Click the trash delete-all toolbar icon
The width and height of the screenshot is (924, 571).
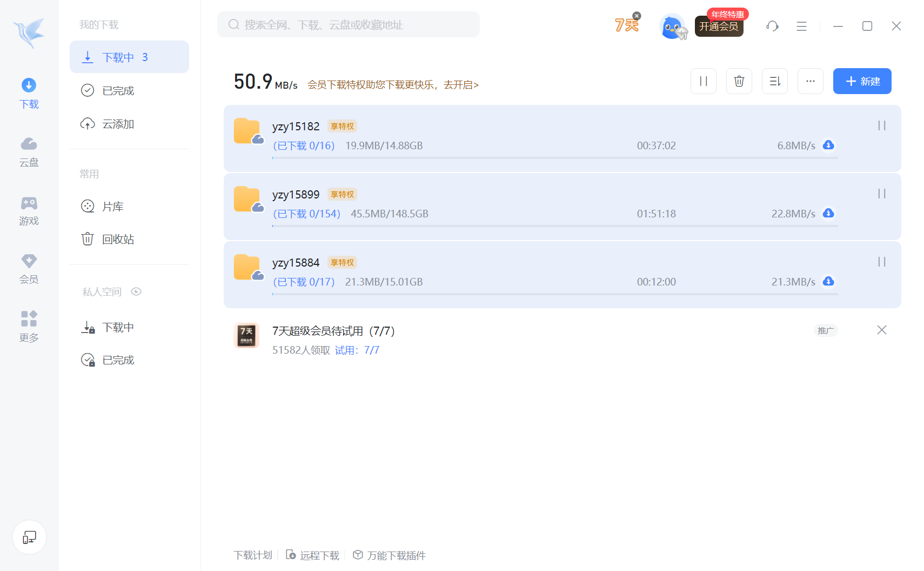(x=739, y=81)
